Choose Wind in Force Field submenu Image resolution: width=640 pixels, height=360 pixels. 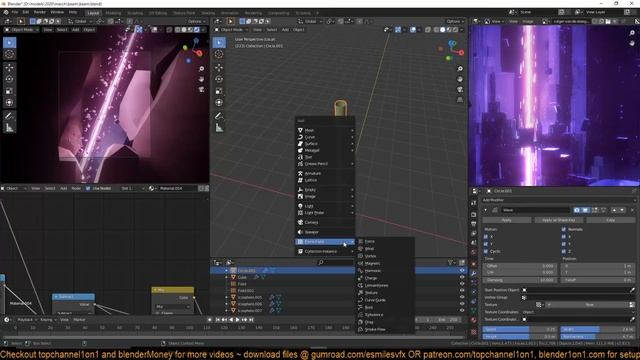(x=385, y=249)
